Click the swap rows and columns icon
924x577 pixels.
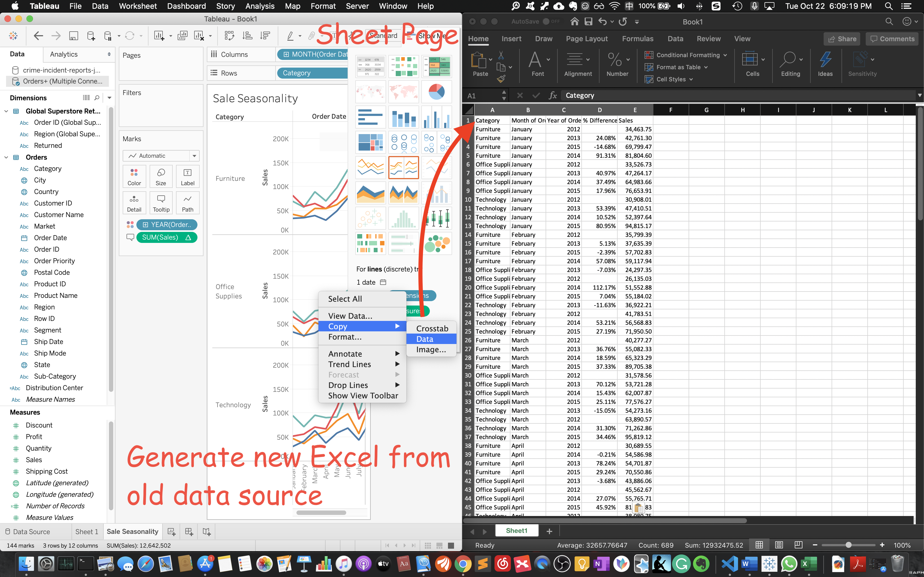click(229, 36)
